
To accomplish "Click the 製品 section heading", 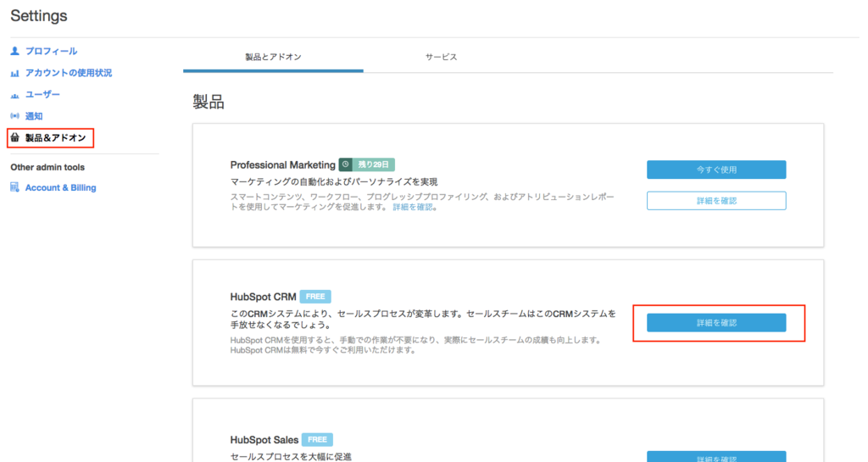I will click(x=209, y=102).
